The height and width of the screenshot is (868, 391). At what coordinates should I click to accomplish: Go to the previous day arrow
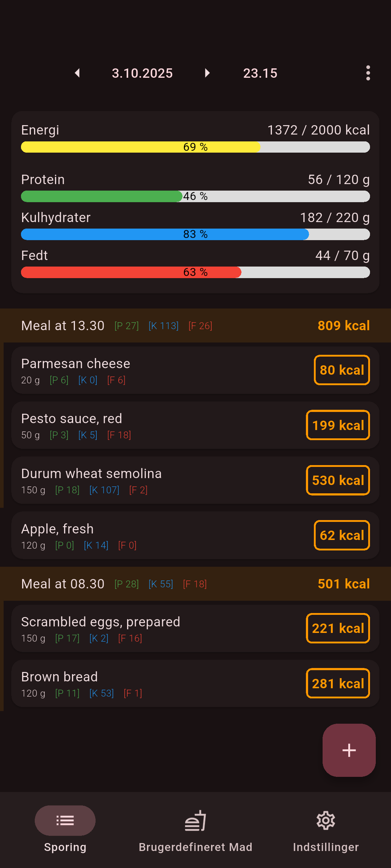[x=77, y=73]
